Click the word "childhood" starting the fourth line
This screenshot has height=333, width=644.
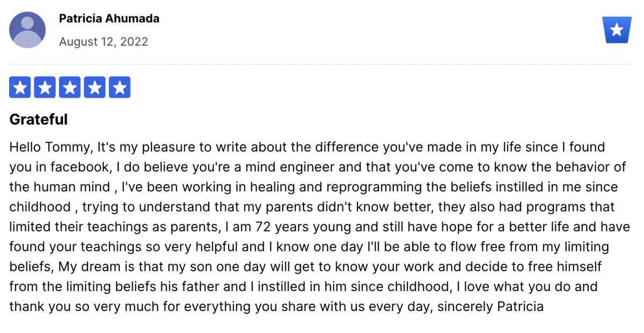[x=40, y=207]
